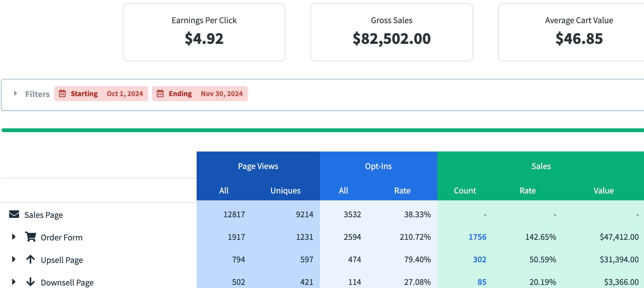The height and width of the screenshot is (288, 644).
Task: Expand the Upsell Page row
Action: [14, 260]
